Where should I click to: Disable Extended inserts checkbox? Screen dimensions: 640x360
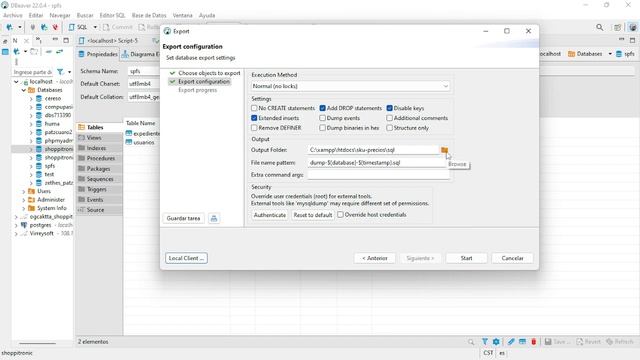coord(254,118)
